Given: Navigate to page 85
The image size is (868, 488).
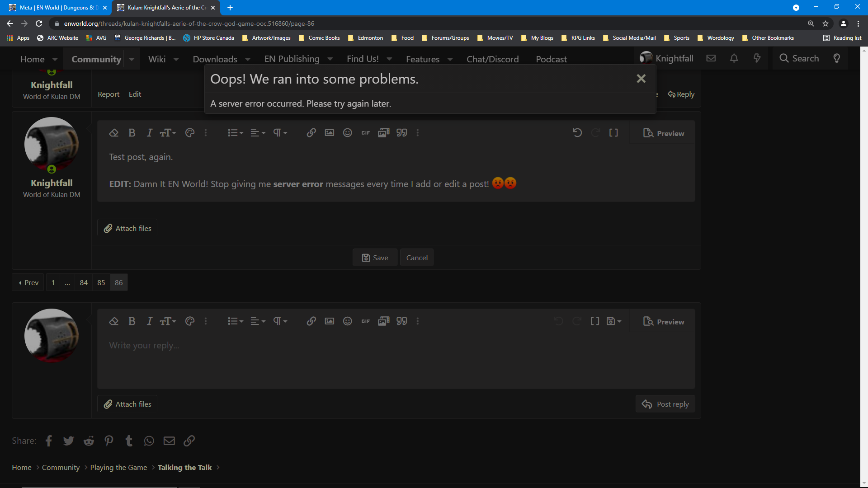Looking at the screenshot, I should coord(101,282).
